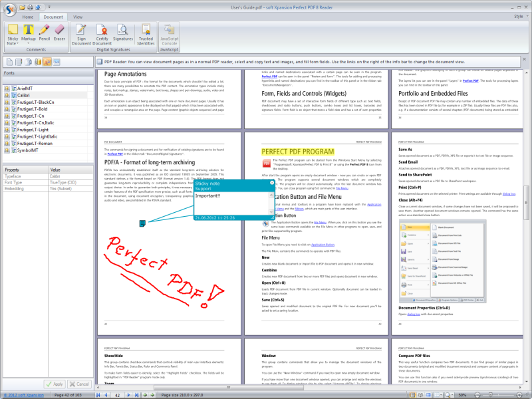
Task: Open the soft Xpansion application button menu
Action: (9, 9)
